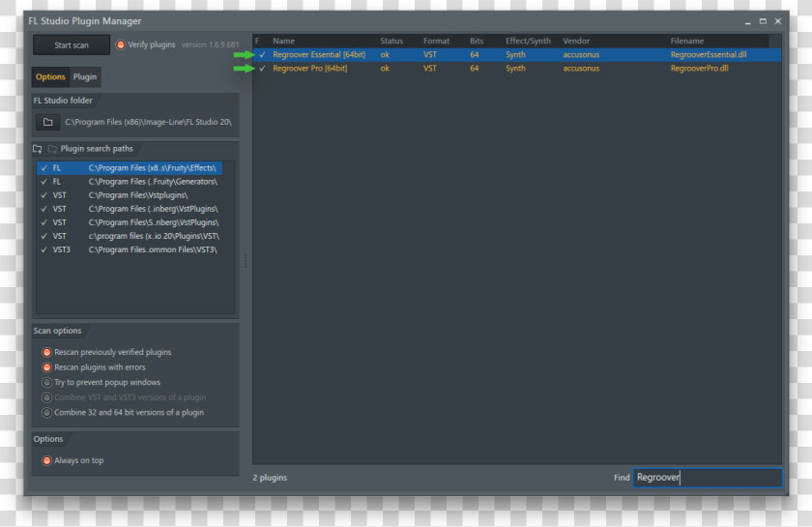Enable Combine 32 and 64 bit versions
This screenshot has width=812, height=527.
46,413
